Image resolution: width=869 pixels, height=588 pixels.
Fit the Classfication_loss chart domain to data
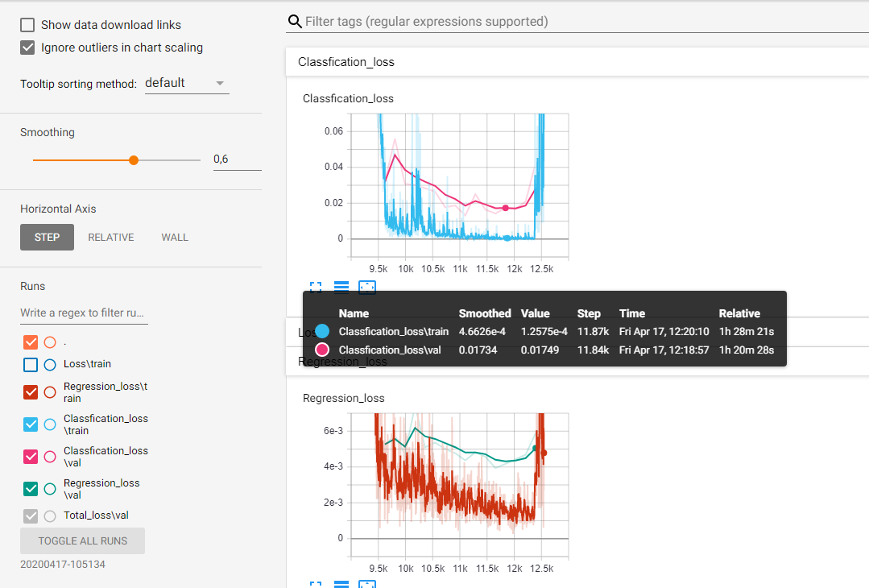(x=367, y=287)
